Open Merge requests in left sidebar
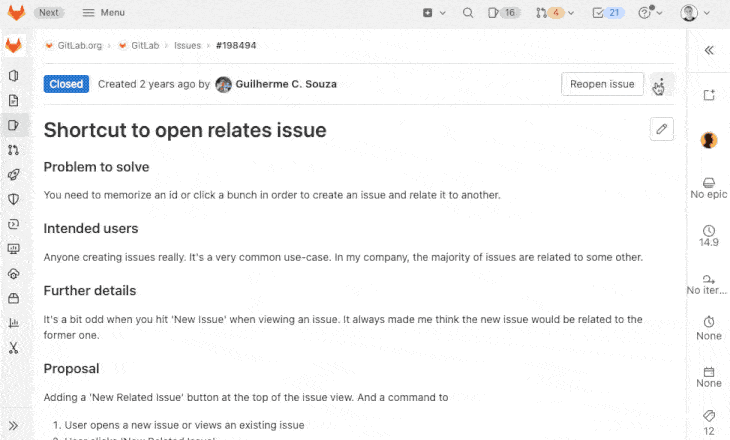 pos(14,150)
